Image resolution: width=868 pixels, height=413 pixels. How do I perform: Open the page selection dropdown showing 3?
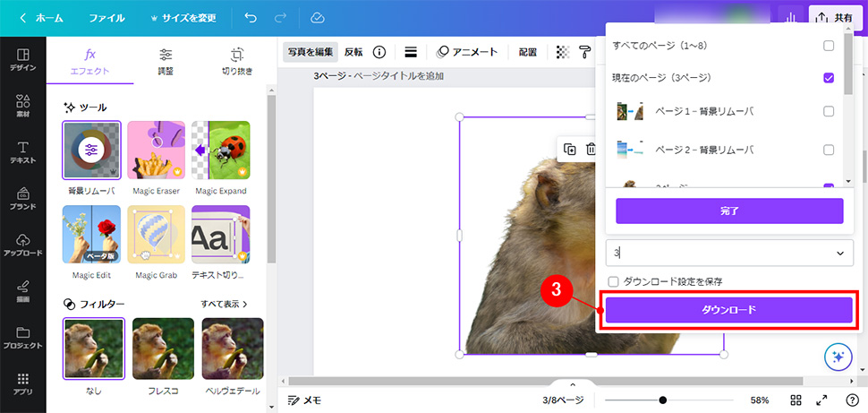[729, 253]
